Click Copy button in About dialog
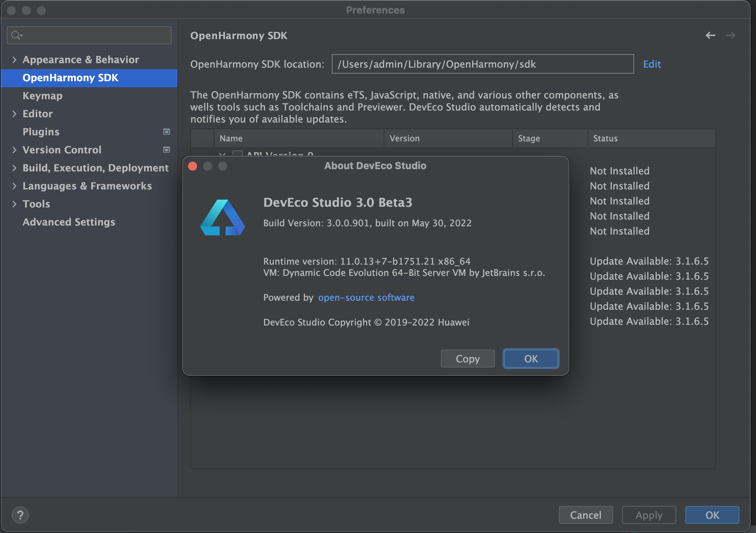Screen dimensions: 756x533 tap(468, 359)
